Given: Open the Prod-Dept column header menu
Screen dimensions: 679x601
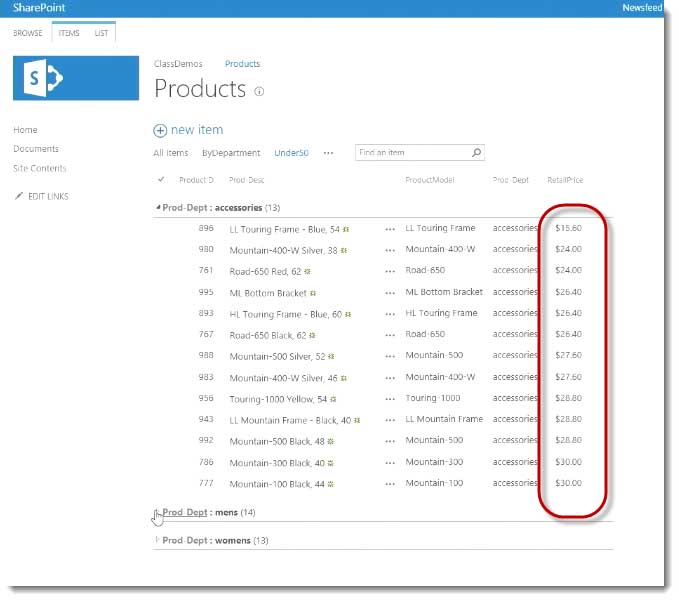Looking at the screenshot, I should pyautogui.click(x=511, y=180).
